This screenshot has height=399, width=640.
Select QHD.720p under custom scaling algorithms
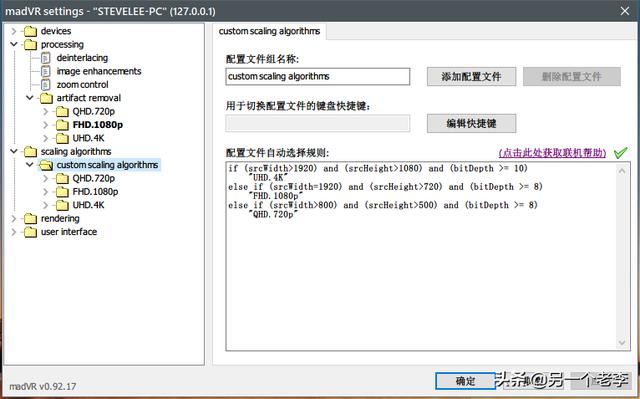tap(93, 178)
